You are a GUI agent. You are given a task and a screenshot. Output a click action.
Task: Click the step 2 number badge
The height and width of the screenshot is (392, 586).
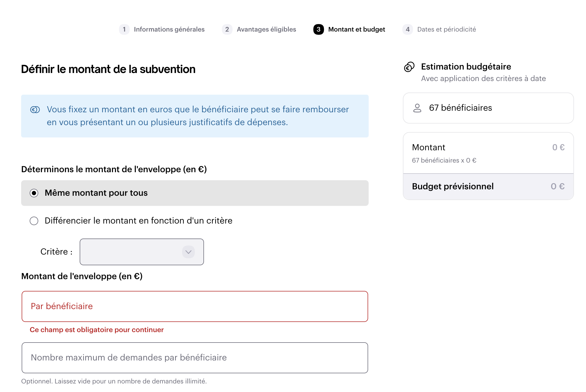227,29
